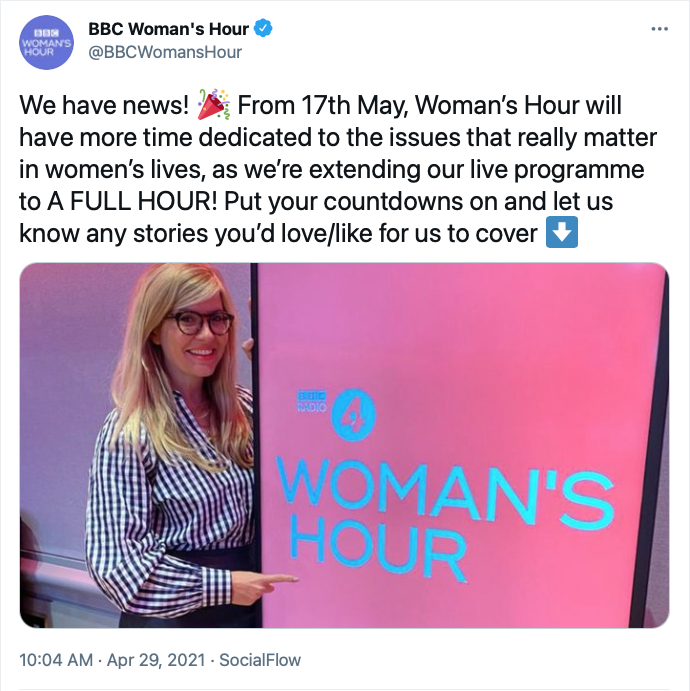
Task: Click the 10:04 AM timestamp
Action: pos(55,661)
